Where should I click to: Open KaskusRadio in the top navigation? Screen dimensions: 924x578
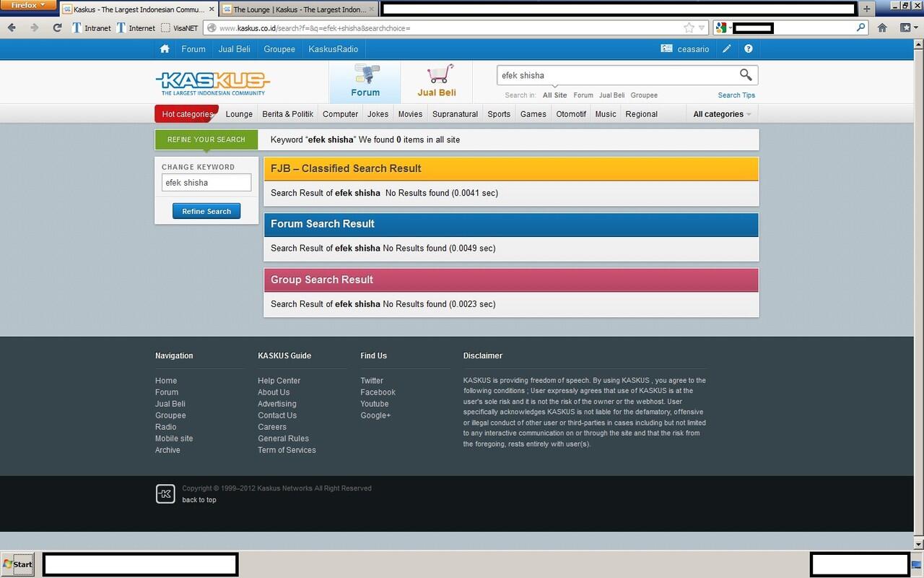click(334, 49)
